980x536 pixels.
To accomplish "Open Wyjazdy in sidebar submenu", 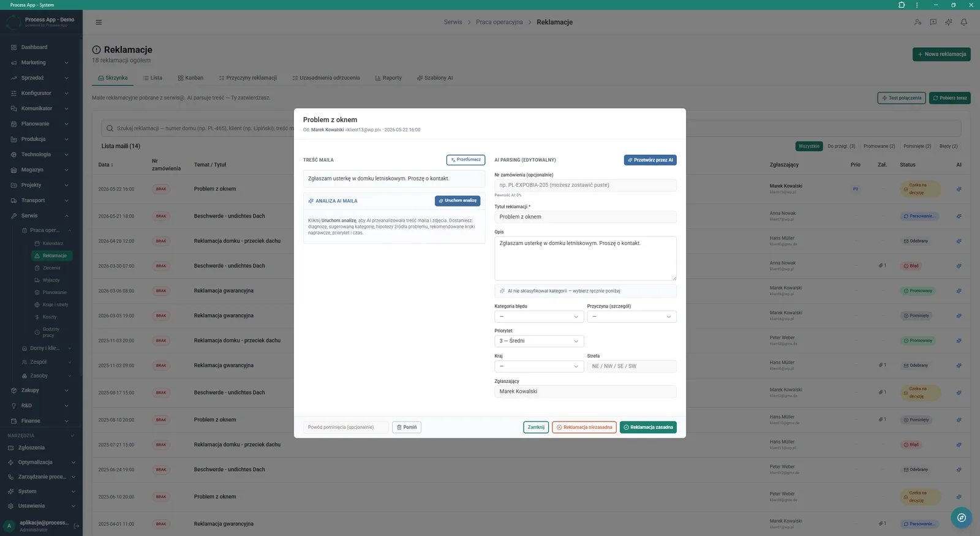I will pos(51,280).
